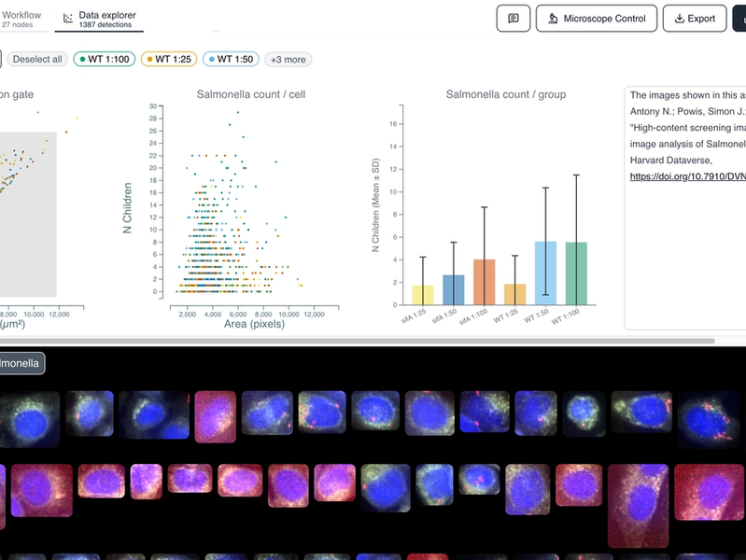Viewport: 746px width, 560px height.
Task: Click the Export button
Action: (x=694, y=19)
